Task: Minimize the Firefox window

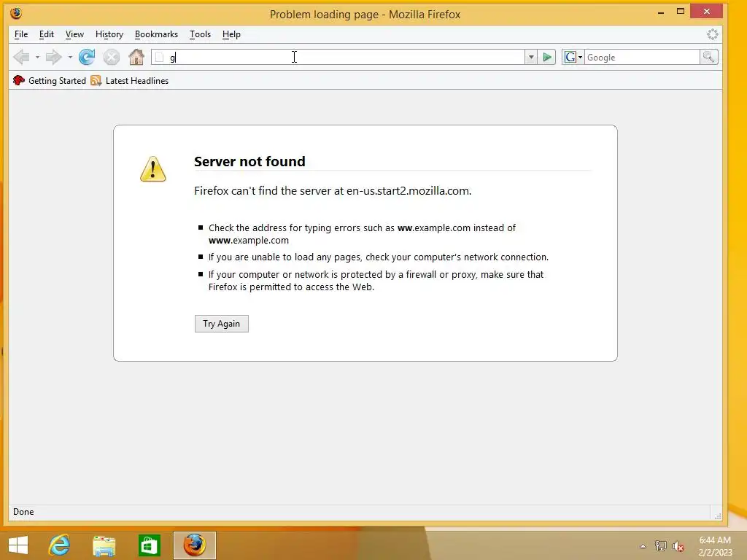Action: [x=660, y=12]
